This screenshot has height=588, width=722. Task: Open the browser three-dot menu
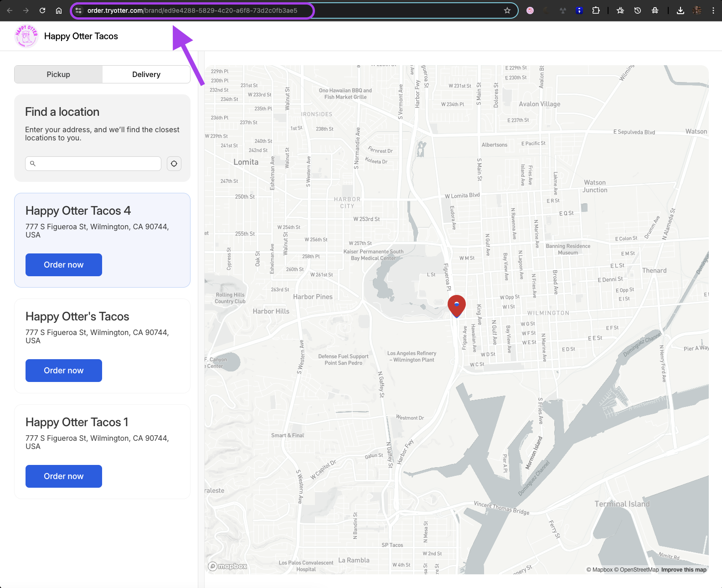[713, 10]
